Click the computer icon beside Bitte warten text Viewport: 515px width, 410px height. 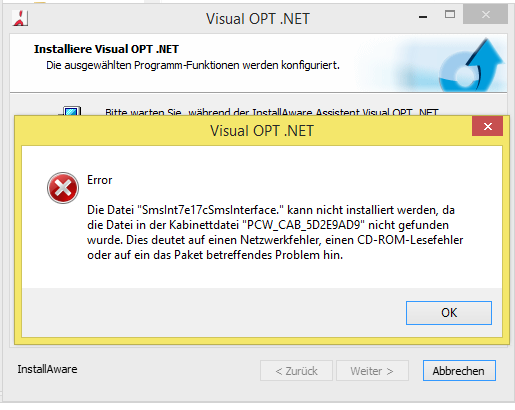(71, 111)
